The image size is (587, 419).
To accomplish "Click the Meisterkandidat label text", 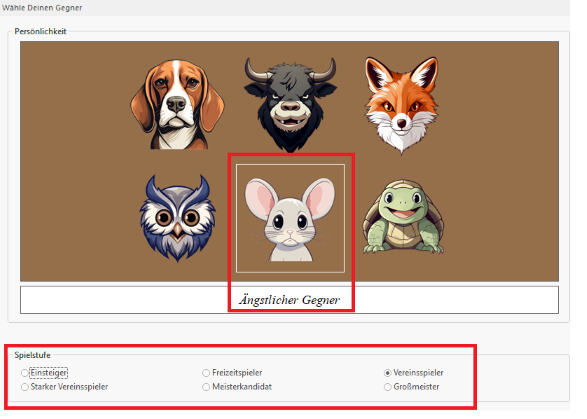I will click(242, 387).
